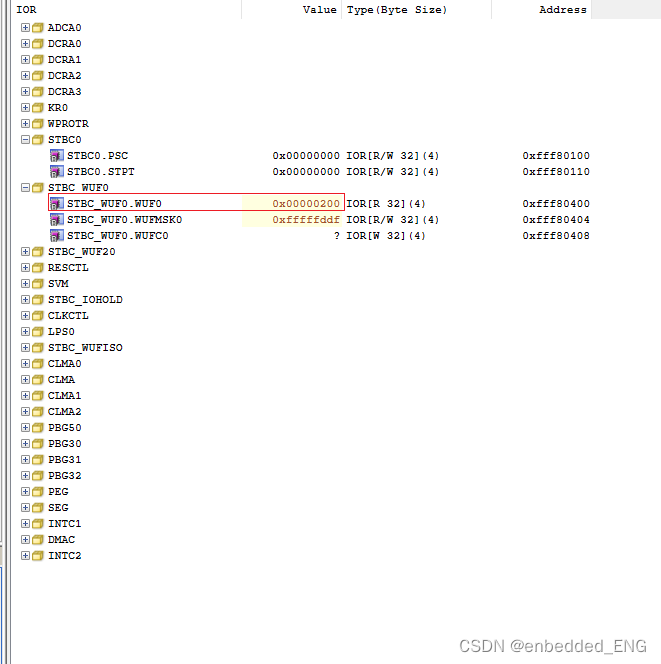This screenshot has width=661, height=664.
Task: Select address 0xfff80404
Action: coord(556,220)
